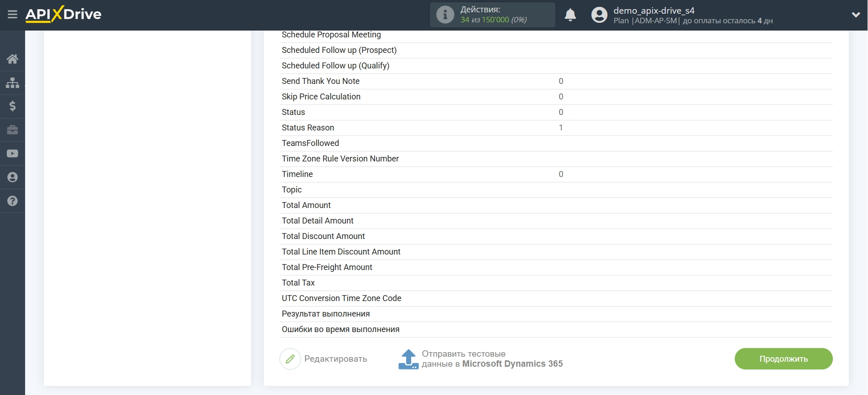
Task: Select the Status row label
Action: [293, 112]
